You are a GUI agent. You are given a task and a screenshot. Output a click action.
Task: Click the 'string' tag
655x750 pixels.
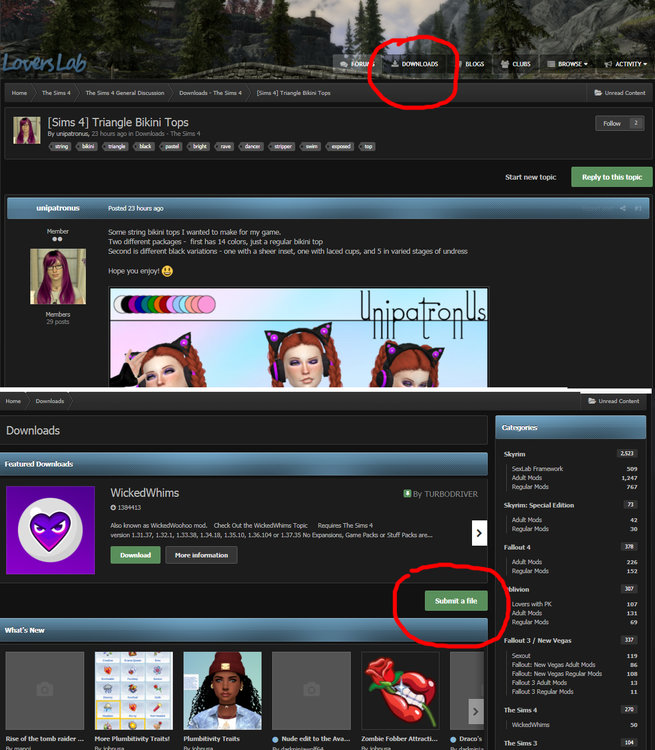(x=61, y=146)
